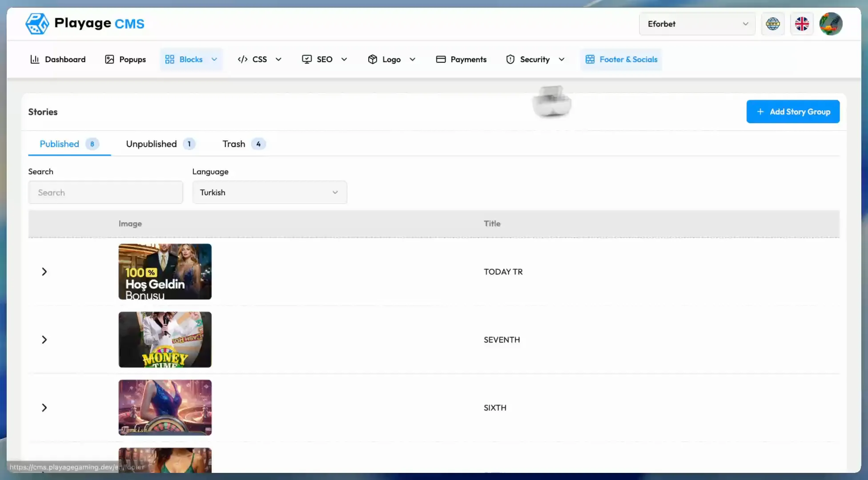Open the Eforbet site selector dropdown
Image resolution: width=868 pixels, height=480 pixels.
pos(697,24)
